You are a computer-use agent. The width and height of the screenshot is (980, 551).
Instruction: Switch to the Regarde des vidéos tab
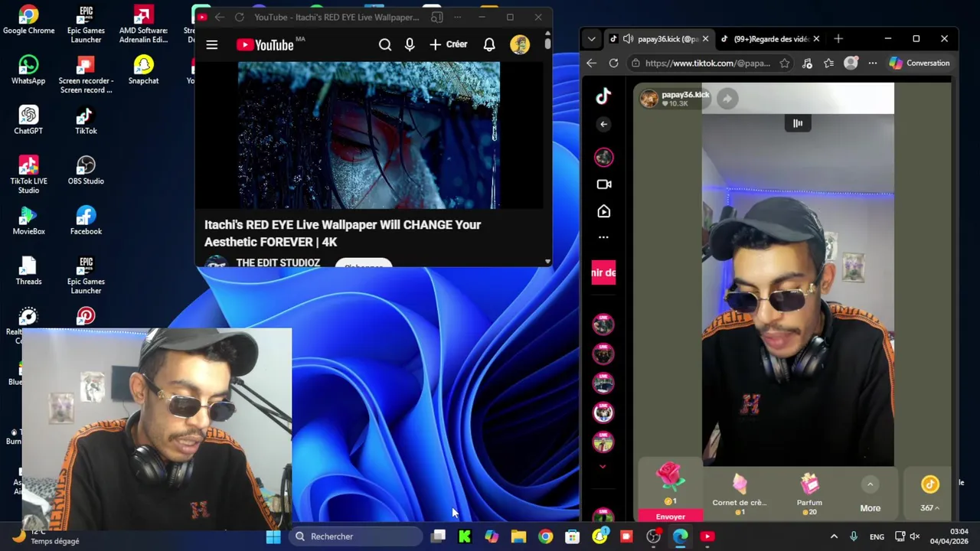(x=769, y=39)
